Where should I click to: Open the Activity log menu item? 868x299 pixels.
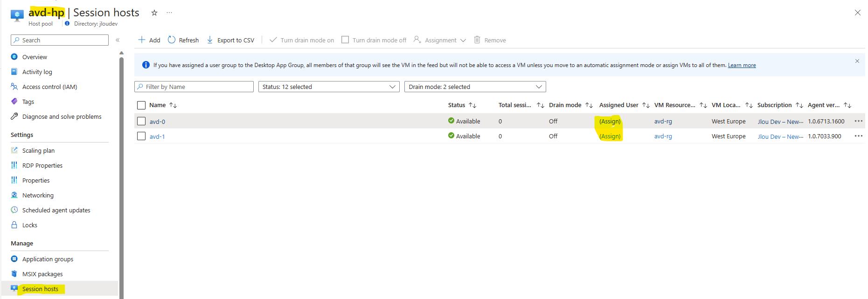(x=37, y=72)
